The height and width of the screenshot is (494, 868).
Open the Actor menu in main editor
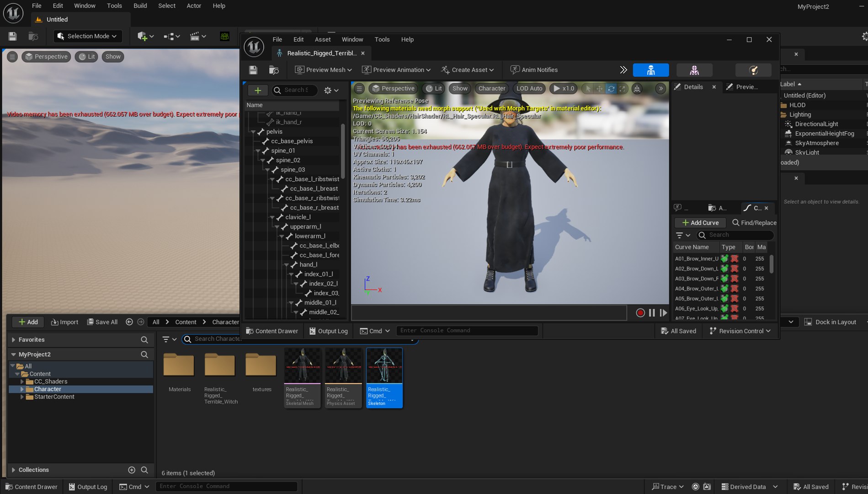[194, 5]
